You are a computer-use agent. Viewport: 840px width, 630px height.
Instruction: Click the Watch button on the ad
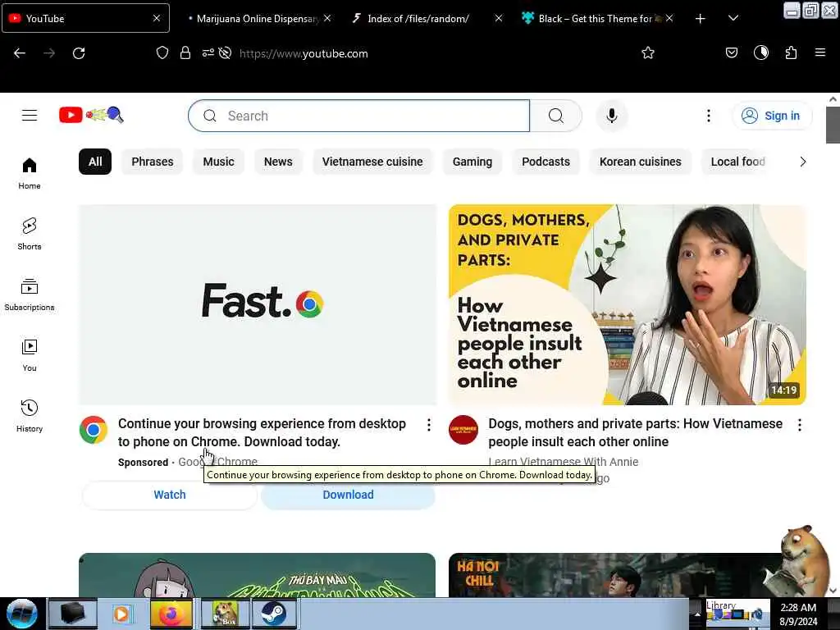[170, 495]
